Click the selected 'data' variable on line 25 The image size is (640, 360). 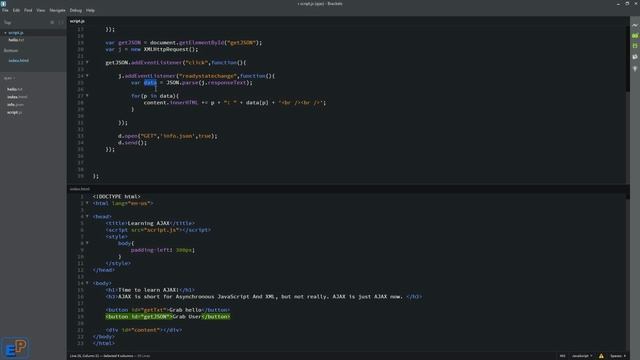150,82
